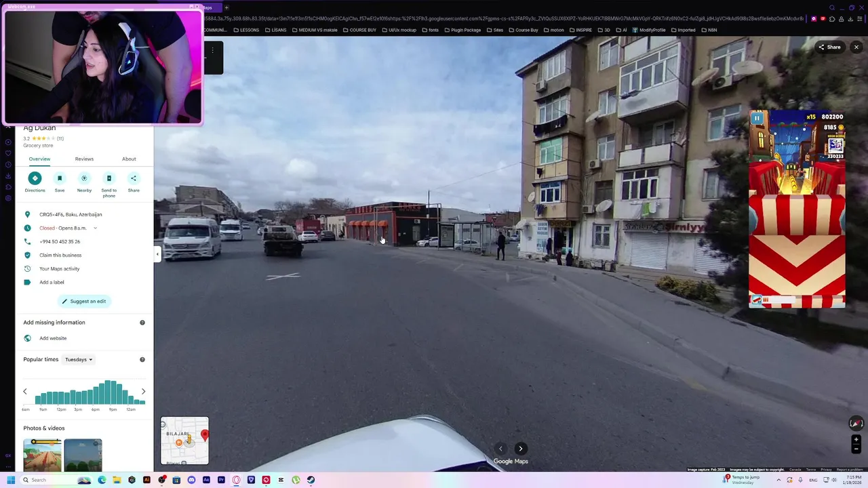This screenshot has width=868, height=488.
Task: Click the Bilajari minimap thumbnail
Action: (x=184, y=441)
